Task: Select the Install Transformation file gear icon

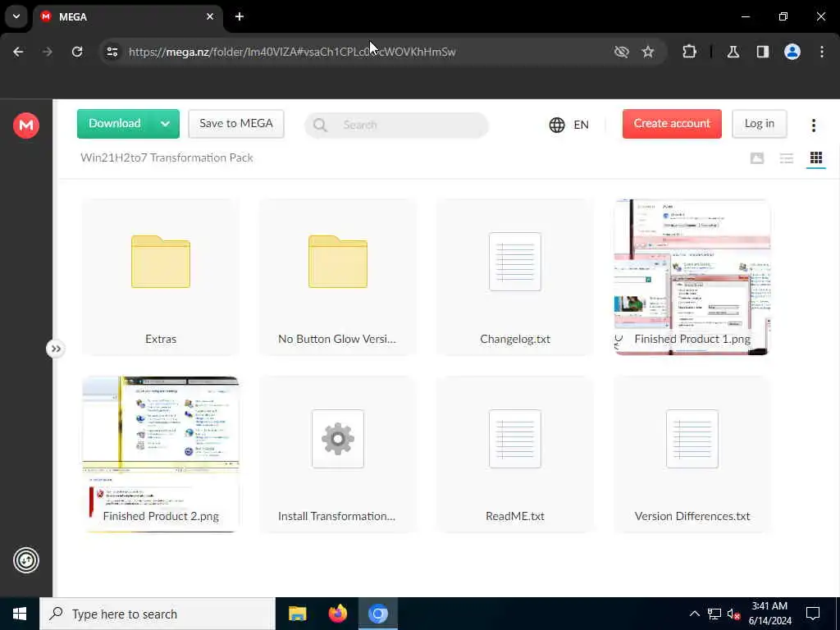Action: 337,440
